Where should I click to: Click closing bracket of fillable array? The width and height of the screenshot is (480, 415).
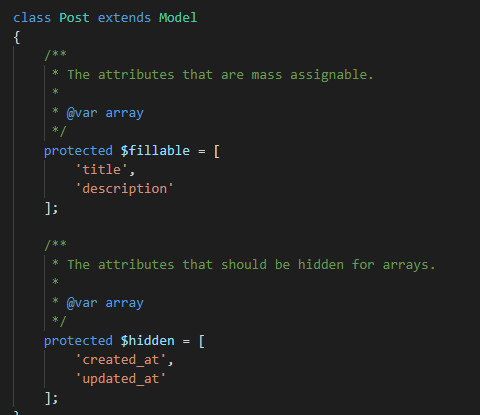pyautogui.click(x=48, y=208)
